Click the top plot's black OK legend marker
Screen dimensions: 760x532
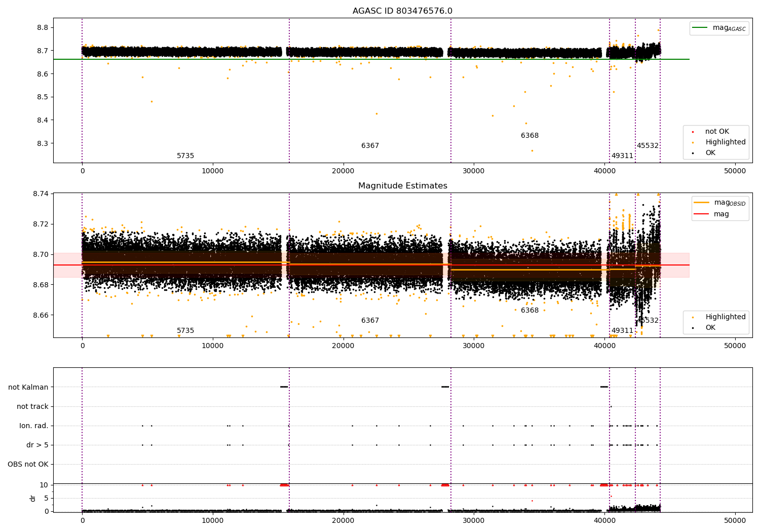[693, 153]
